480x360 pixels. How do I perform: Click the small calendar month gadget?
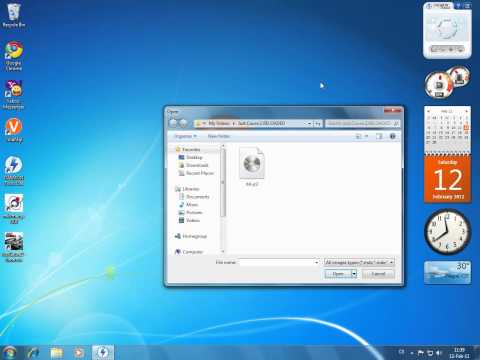tap(447, 129)
